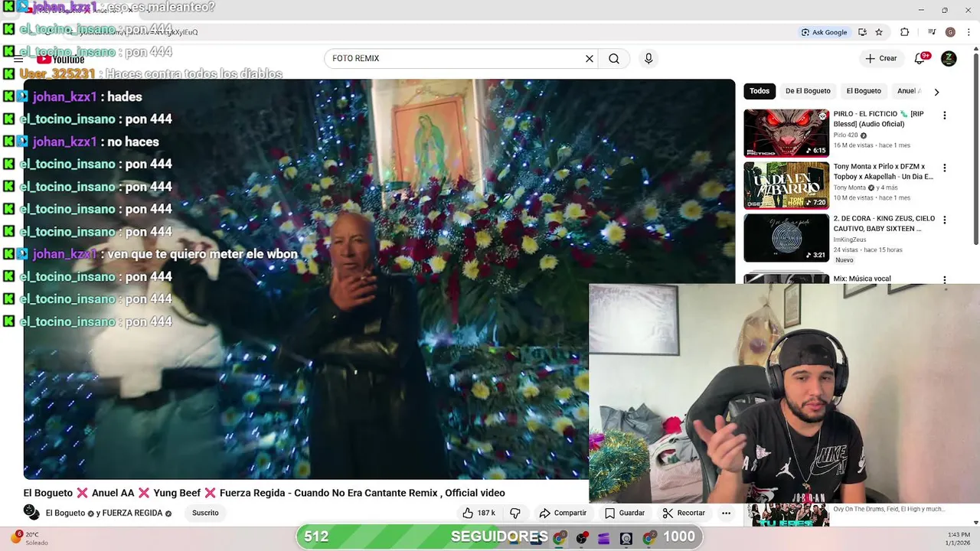Open the browser extensions puzzle icon
Screen dimensions: 980x551
[x=905, y=32]
